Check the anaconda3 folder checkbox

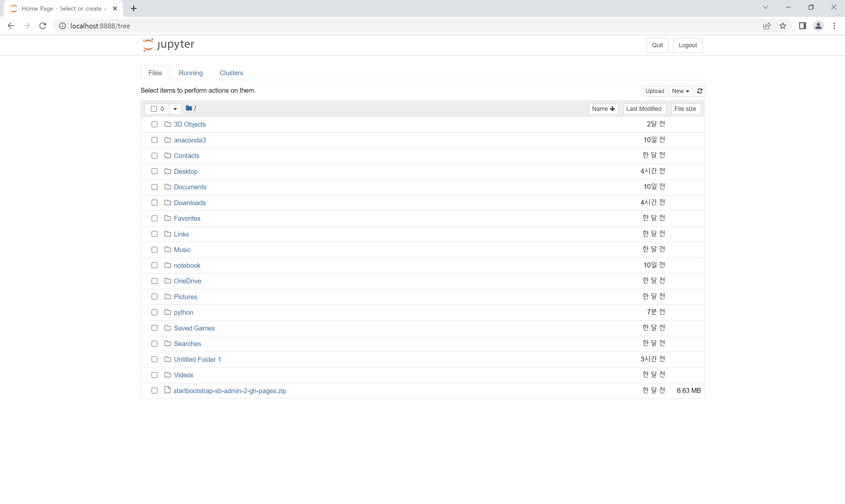154,140
